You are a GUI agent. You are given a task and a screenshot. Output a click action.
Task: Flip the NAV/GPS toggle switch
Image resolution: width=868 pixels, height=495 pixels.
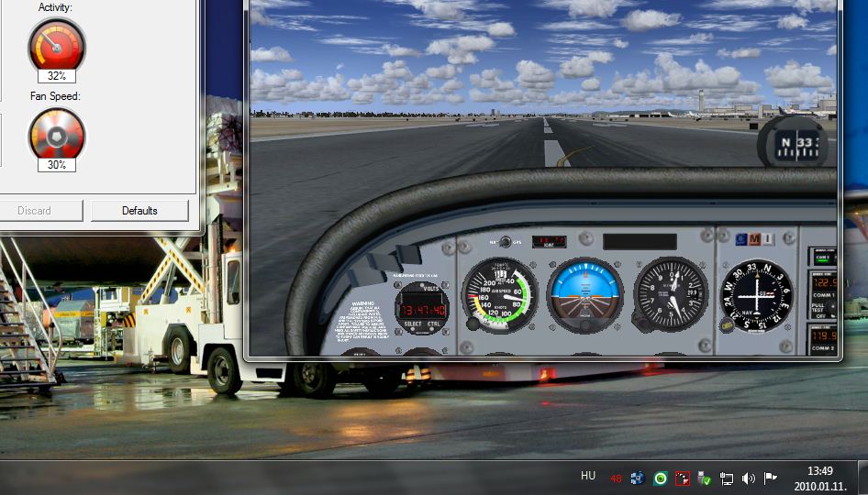click(x=505, y=242)
